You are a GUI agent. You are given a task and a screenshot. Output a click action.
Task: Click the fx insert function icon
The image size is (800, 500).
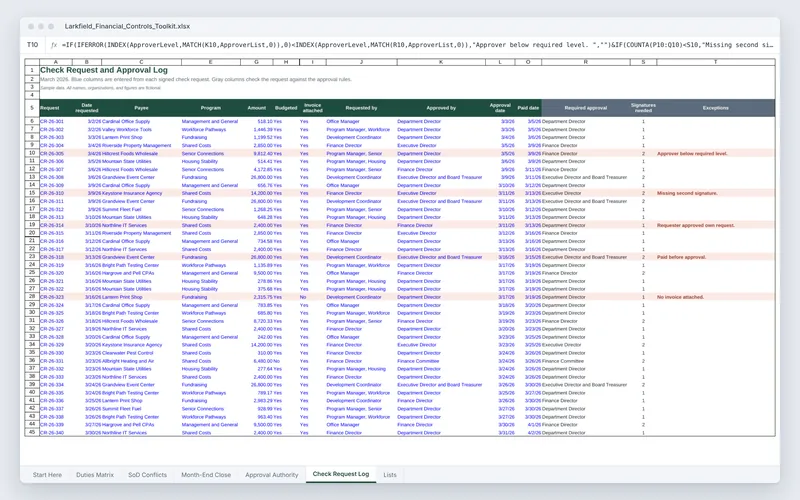(x=54, y=45)
